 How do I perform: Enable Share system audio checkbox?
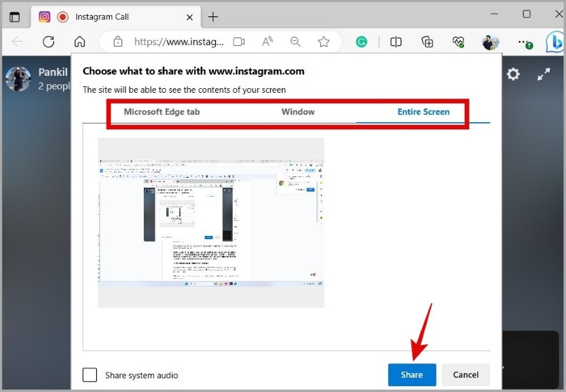90,374
